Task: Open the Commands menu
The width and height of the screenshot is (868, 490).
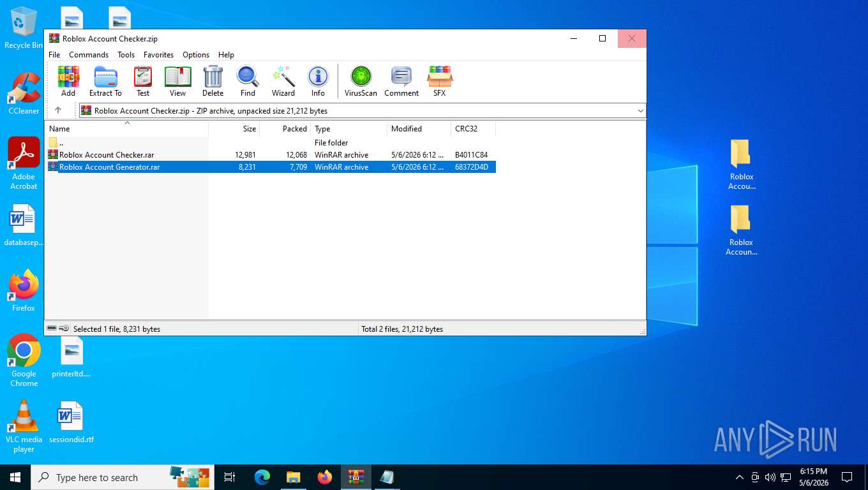Action: pyautogui.click(x=89, y=55)
